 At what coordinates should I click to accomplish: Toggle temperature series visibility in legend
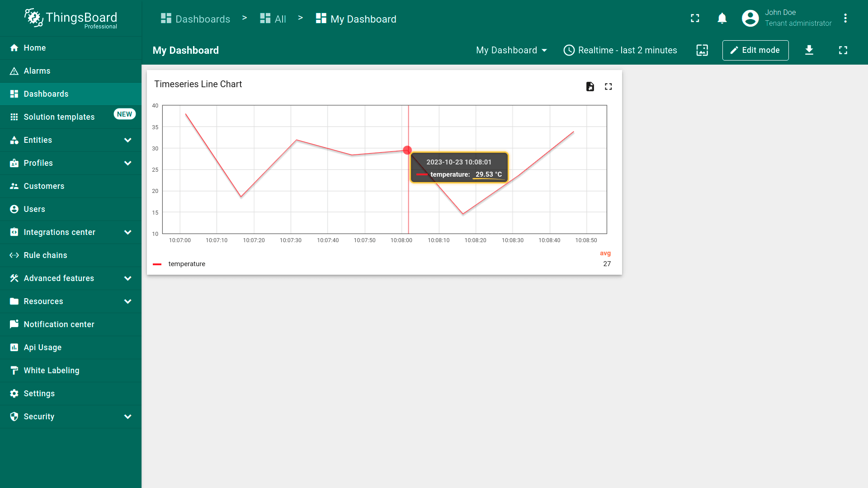(187, 264)
